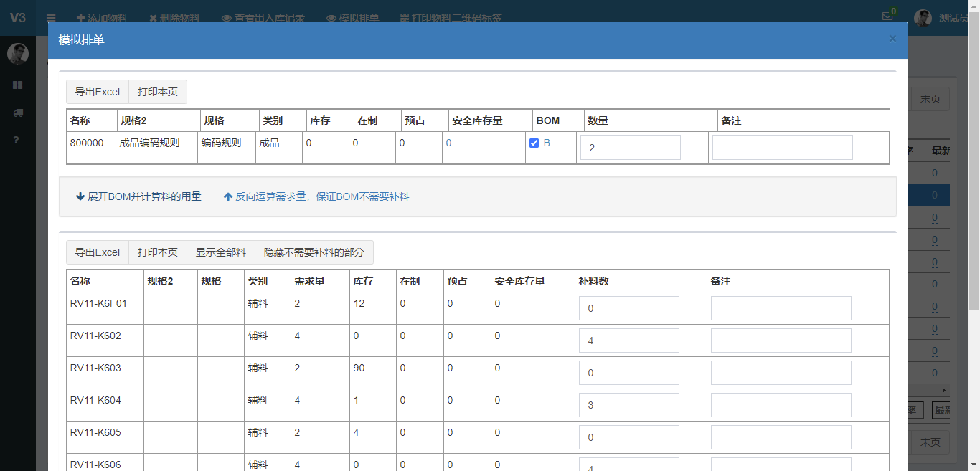Click 反向运算需求量 reverse calculation link
This screenshot has height=471, width=980.
(316, 196)
